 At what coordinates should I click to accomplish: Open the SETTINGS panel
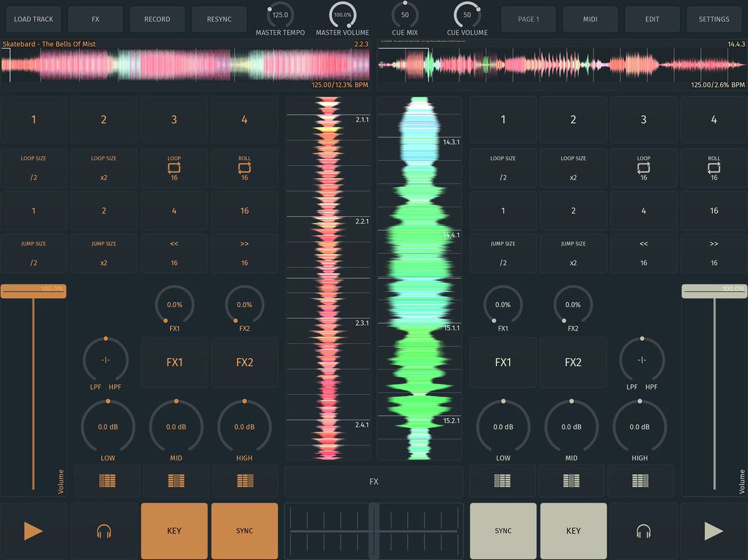[x=714, y=19]
